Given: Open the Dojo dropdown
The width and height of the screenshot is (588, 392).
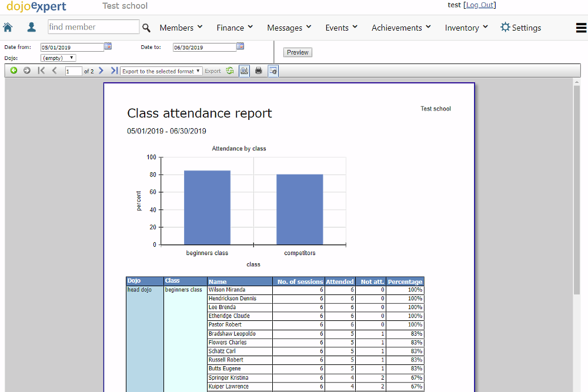Looking at the screenshot, I should [58, 58].
